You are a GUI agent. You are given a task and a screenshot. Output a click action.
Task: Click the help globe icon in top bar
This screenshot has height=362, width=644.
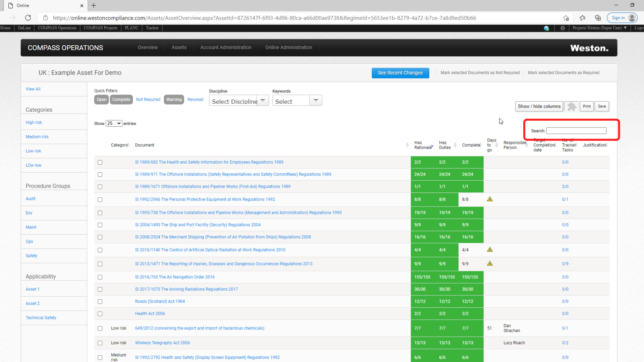[546, 28]
